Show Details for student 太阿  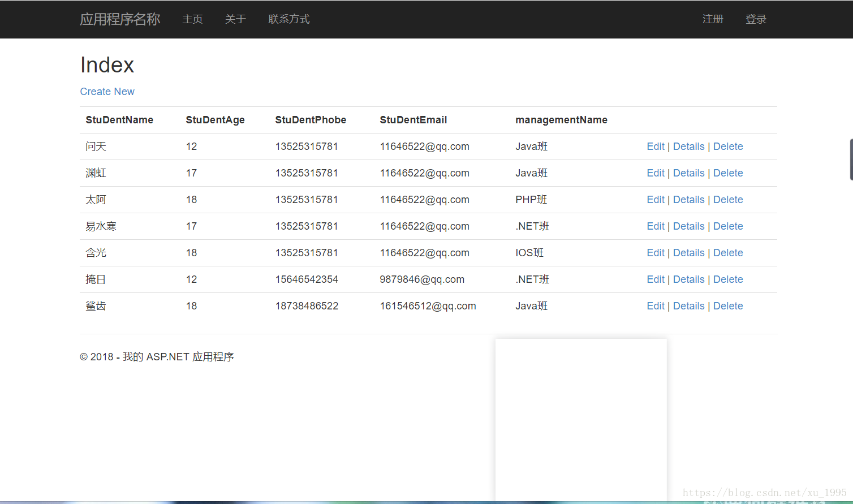coord(689,200)
